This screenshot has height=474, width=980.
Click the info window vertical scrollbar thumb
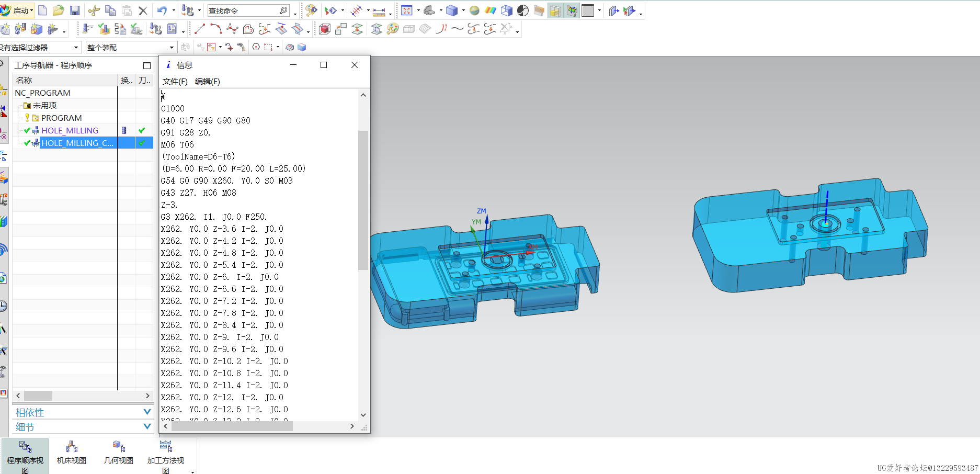coord(363,200)
